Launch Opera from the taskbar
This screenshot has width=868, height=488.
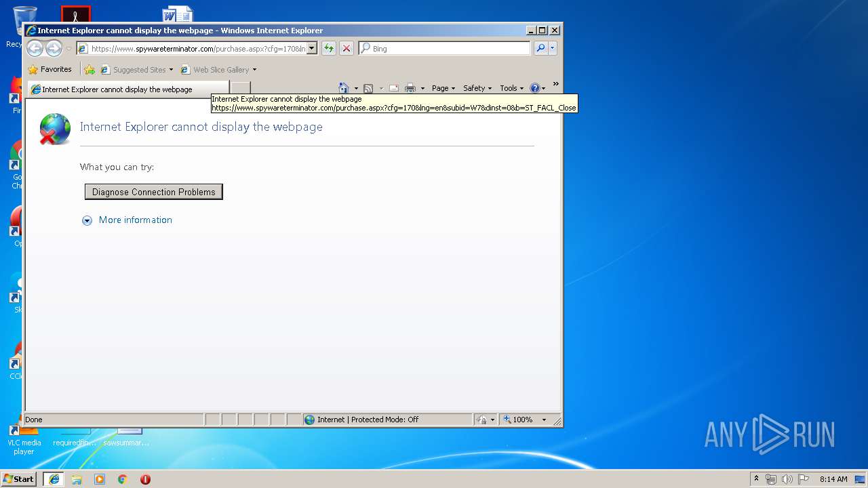(x=145, y=479)
